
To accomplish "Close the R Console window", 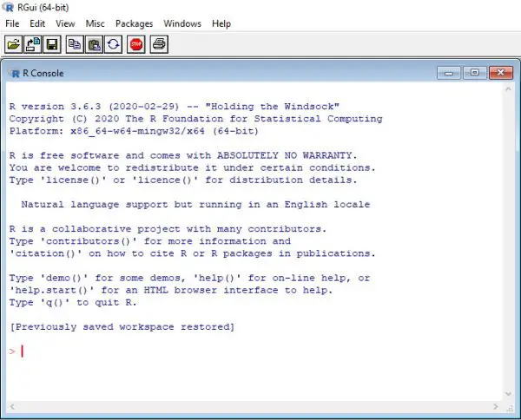I will click(501, 73).
